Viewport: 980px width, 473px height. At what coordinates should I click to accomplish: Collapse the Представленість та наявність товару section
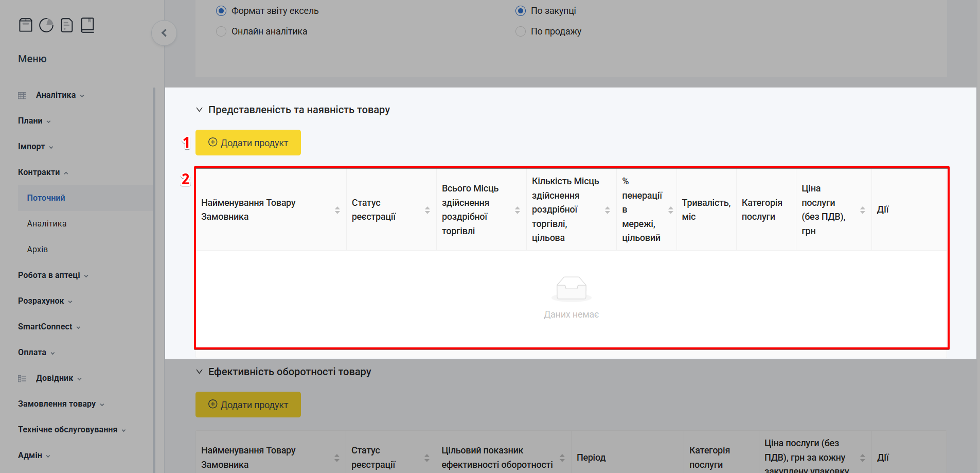pyautogui.click(x=199, y=110)
